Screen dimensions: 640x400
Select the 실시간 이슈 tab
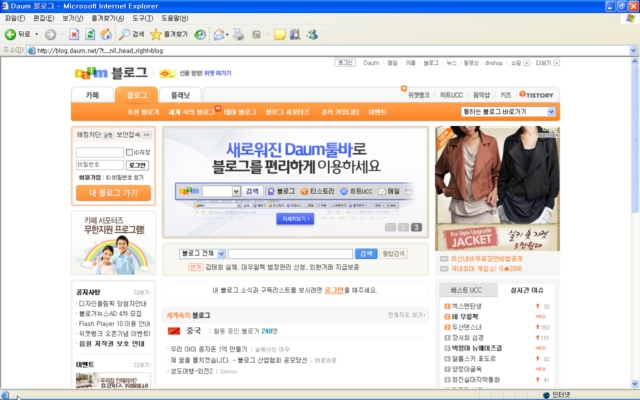[x=527, y=290]
